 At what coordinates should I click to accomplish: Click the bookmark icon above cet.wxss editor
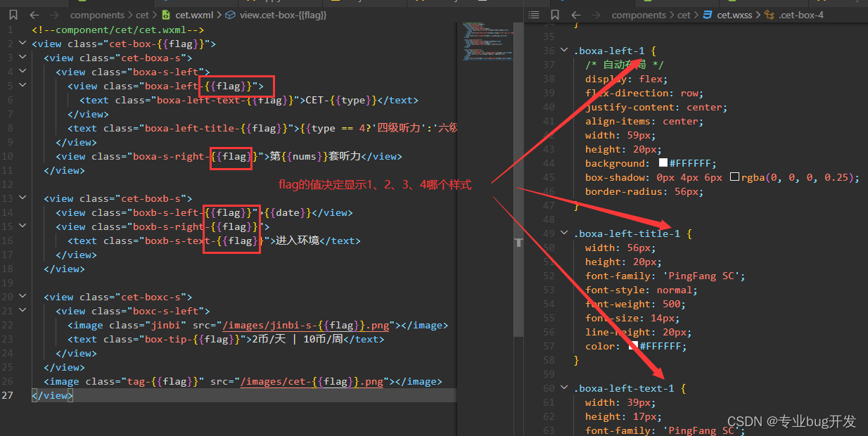click(555, 15)
